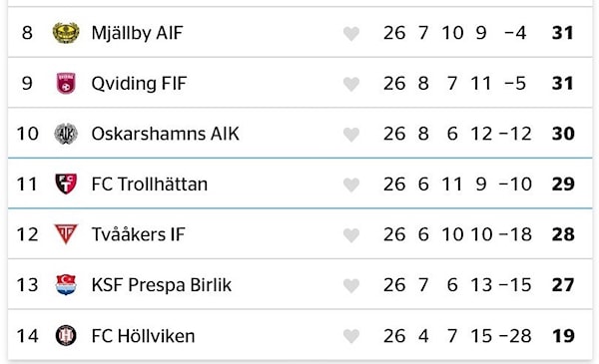Open the Mjällby AIF team name
Image resolution: width=599 pixels, height=364 pixels.
pyautogui.click(x=137, y=33)
